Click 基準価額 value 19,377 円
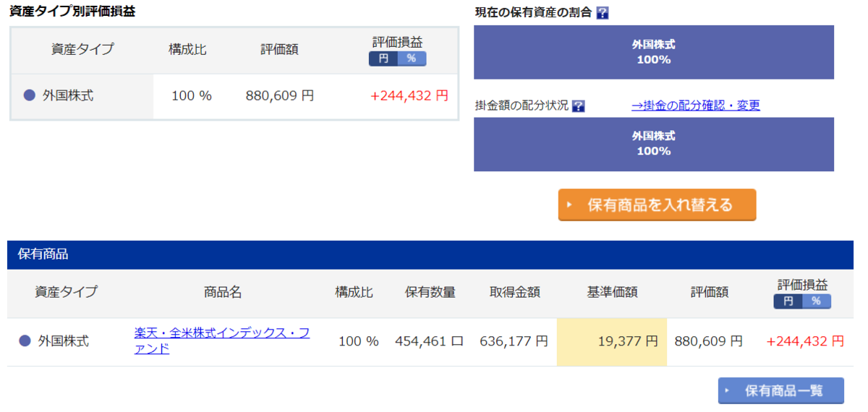The height and width of the screenshot is (412, 868). click(x=628, y=341)
